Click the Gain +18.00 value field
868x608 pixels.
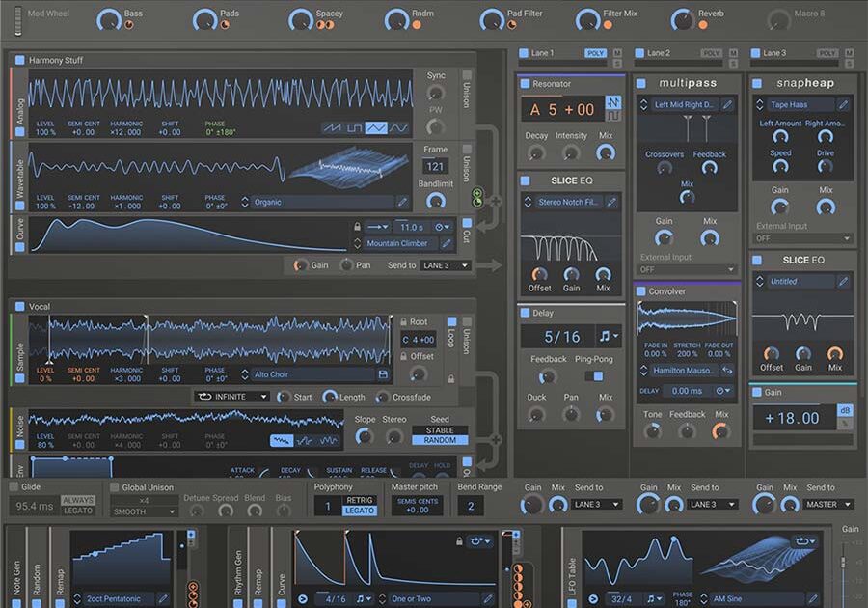tap(795, 418)
